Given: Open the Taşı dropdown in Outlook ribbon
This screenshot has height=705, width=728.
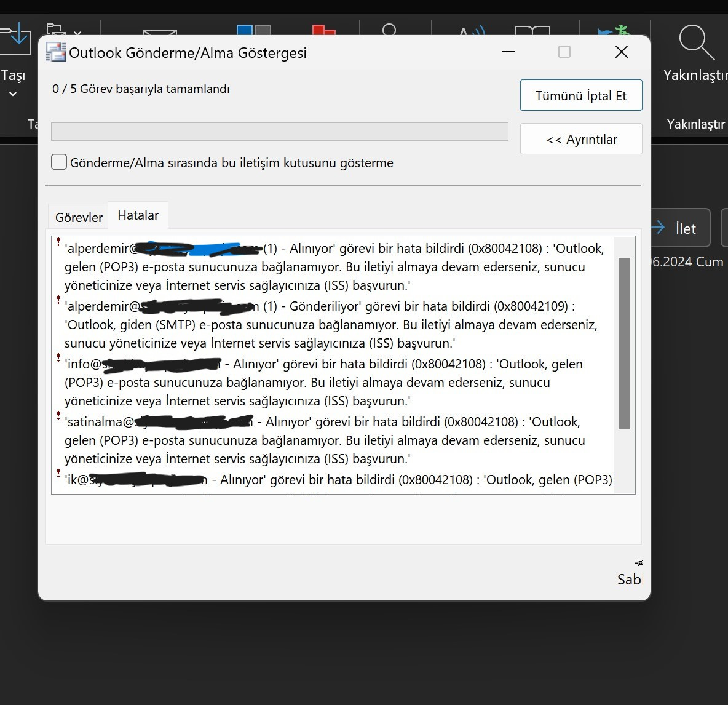Looking at the screenshot, I should point(13,94).
